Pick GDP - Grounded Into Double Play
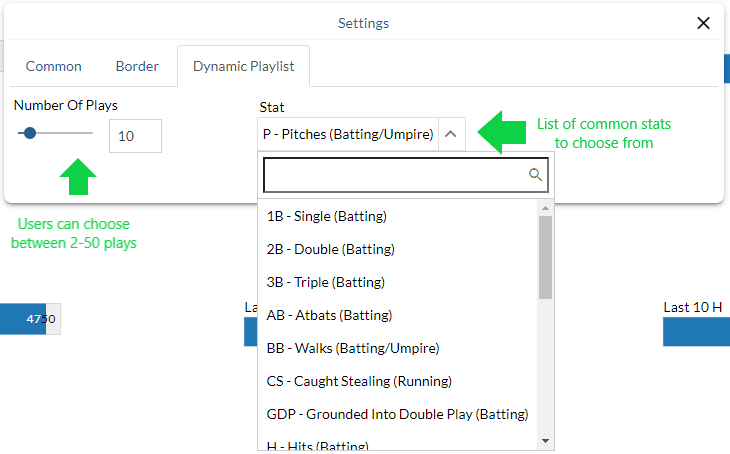 397,414
